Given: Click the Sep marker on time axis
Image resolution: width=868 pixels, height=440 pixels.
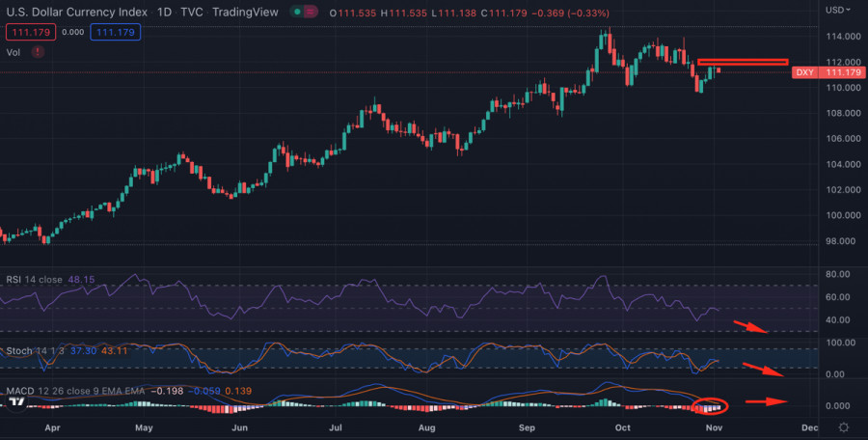Looking at the screenshot, I should 527,426.
